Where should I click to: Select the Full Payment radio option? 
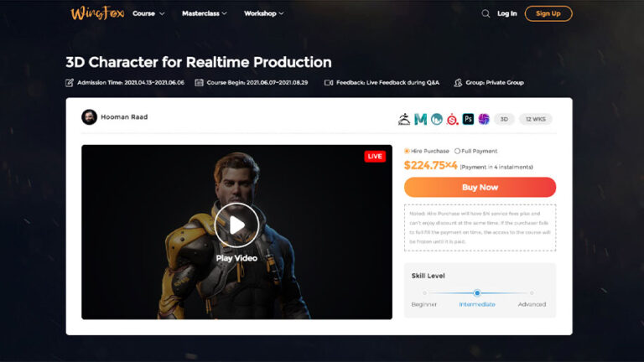pos(457,151)
